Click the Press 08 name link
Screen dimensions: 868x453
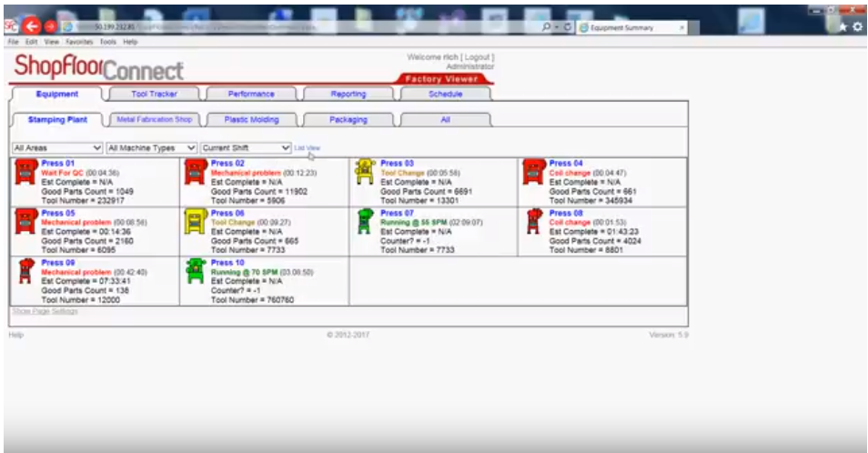click(x=566, y=213)
